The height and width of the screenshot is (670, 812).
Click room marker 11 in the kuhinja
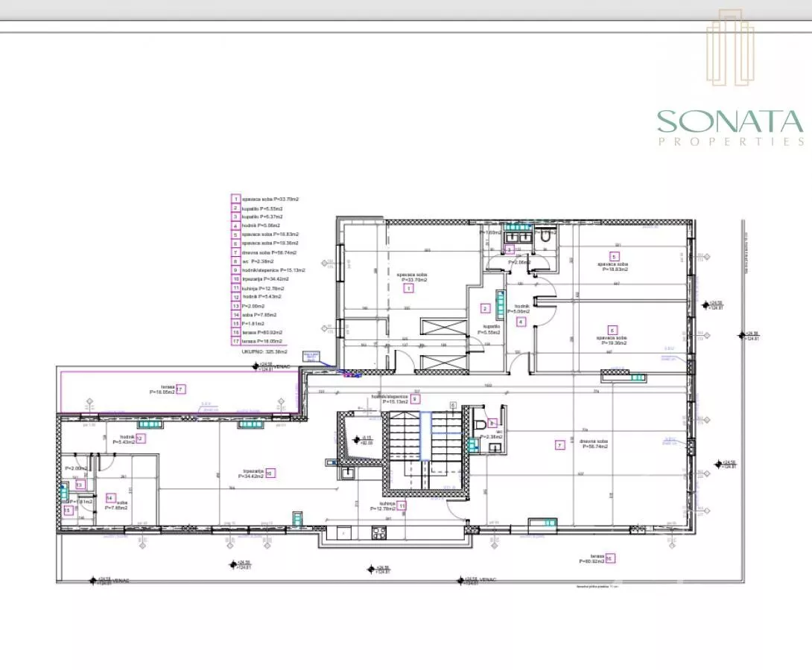tap(402, 505)
